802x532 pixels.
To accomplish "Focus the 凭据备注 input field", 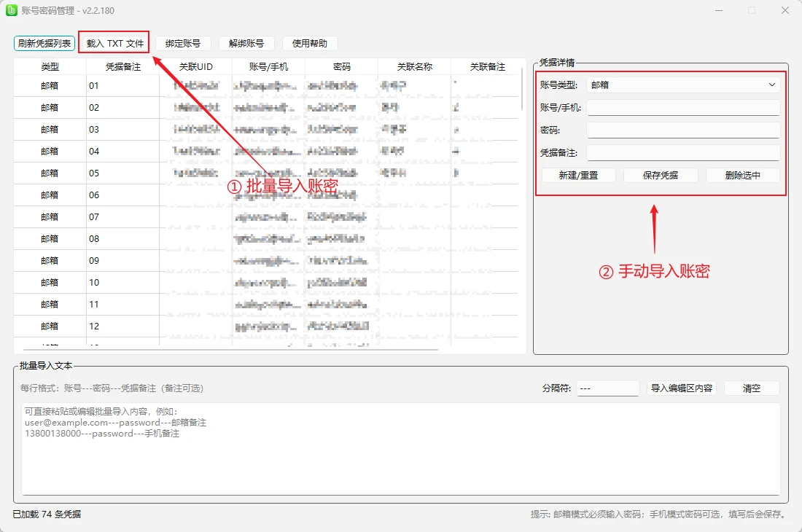I will (x=683, y=152).
